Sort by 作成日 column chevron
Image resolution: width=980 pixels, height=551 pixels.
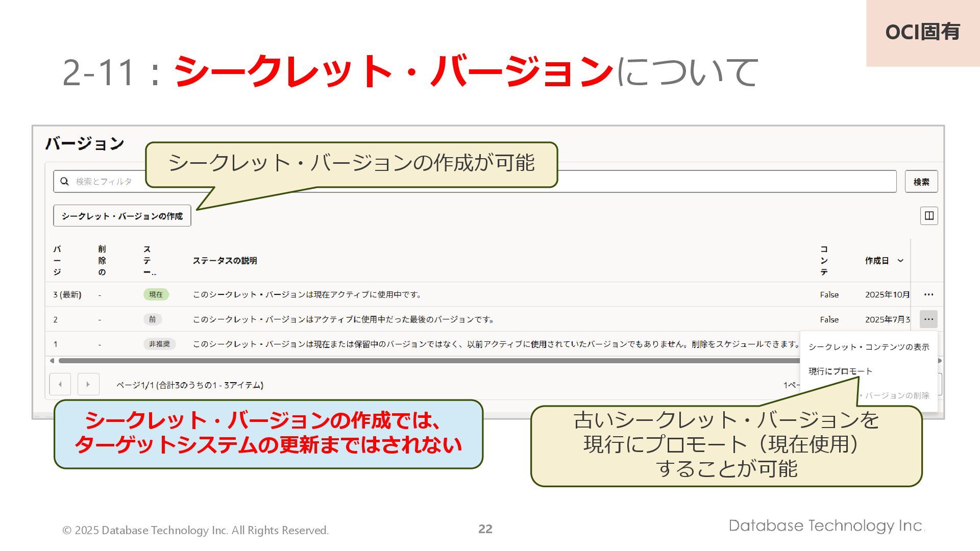click(900, 261)
